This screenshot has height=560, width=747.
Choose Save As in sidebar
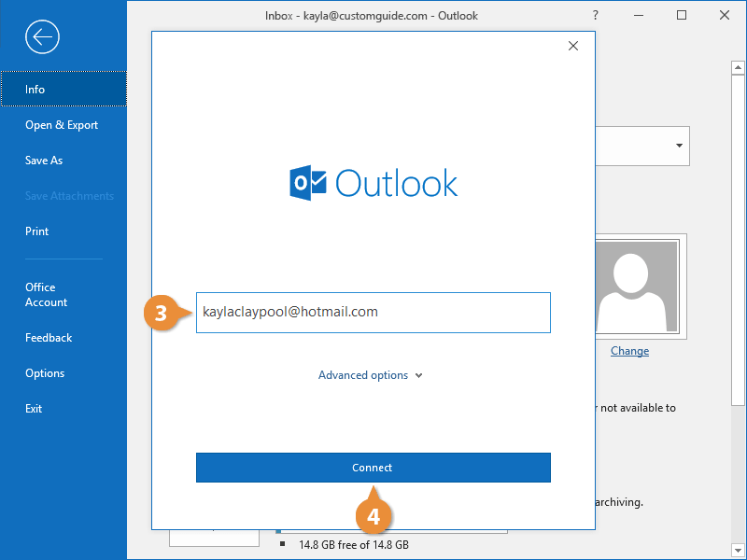[44, 161]
